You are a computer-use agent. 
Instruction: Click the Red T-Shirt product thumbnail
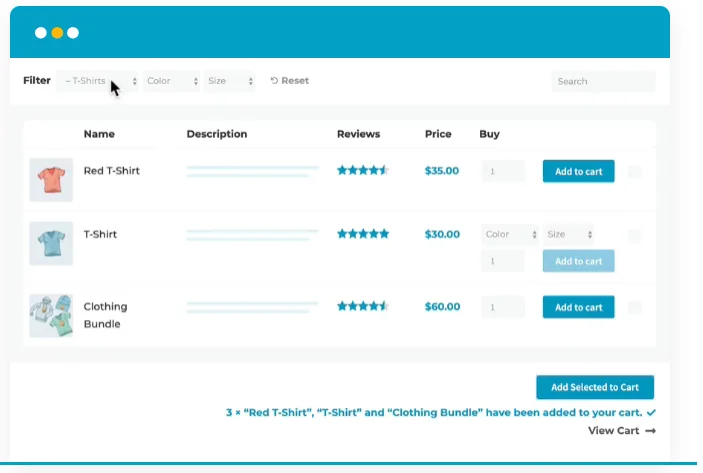[x=51, y=180]
